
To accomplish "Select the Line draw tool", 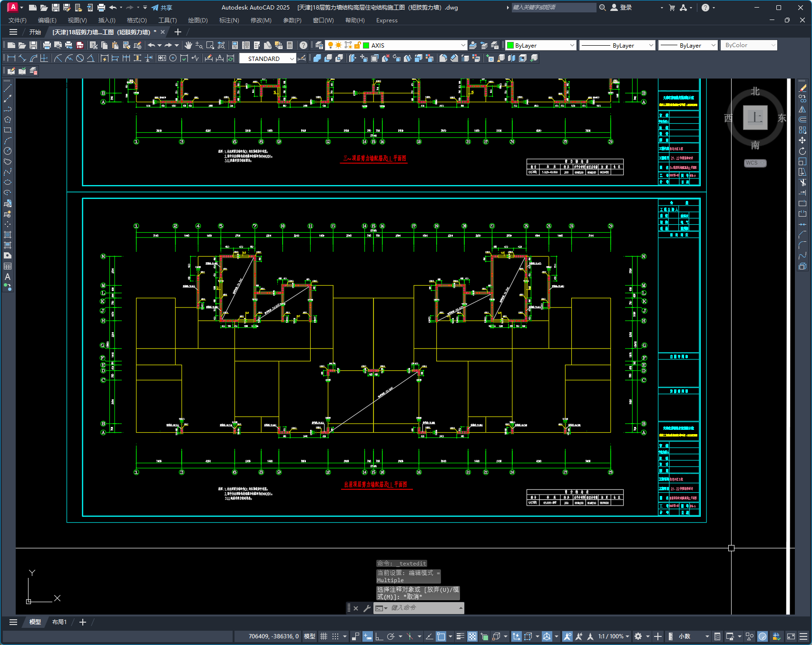I will point(8,88).
